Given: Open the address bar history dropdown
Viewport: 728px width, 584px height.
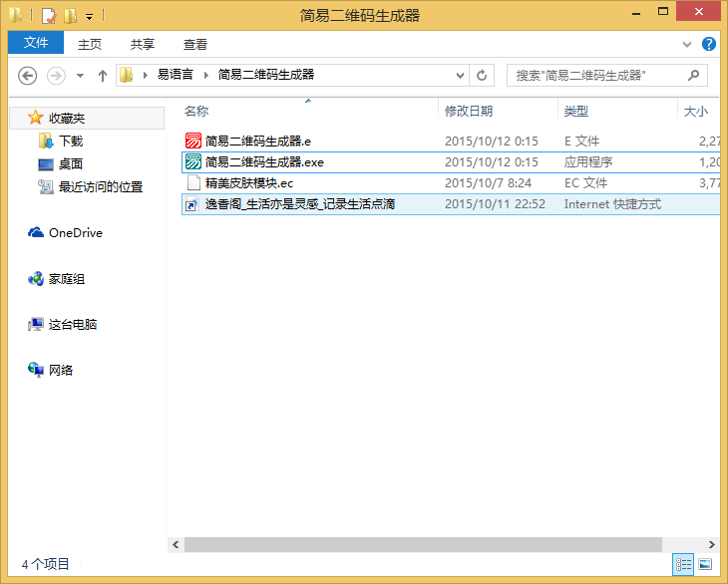Looking at the screenshot, I should pos(460,75).
